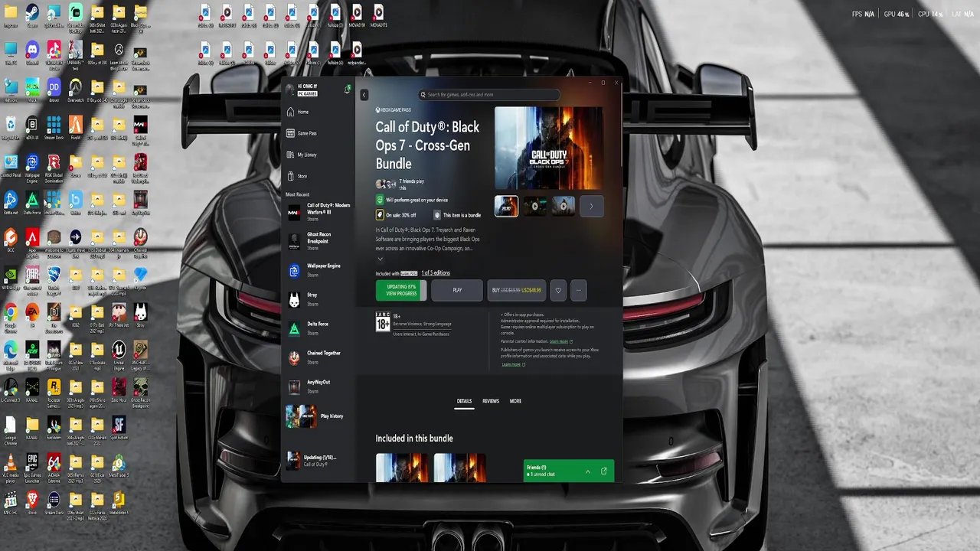Select the first game cover thumbnail
Viewport: 980px width, 551px height.
506,206
